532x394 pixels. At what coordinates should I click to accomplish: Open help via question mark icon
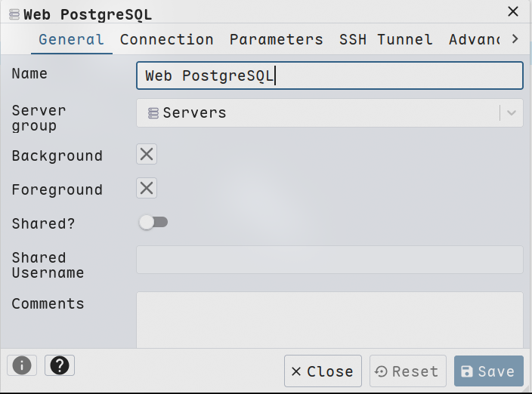pyautogui.click(x=60, y=365)
